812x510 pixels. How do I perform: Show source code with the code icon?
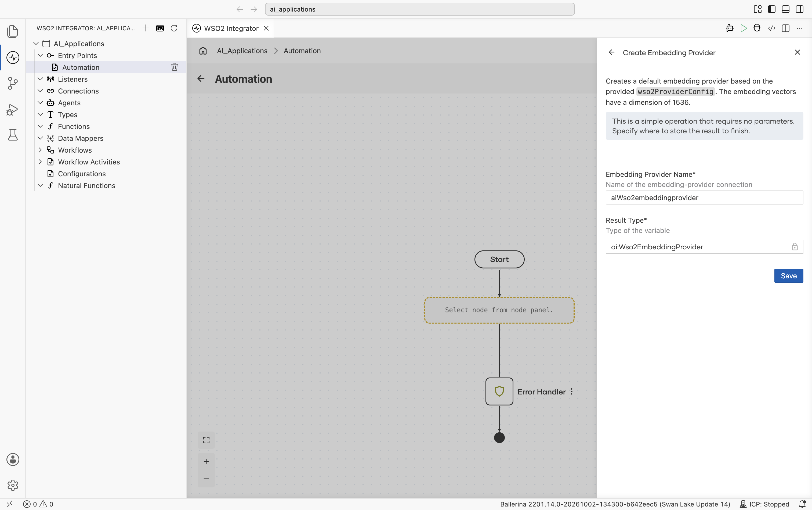pyautogui.click(x=771, y=28)
